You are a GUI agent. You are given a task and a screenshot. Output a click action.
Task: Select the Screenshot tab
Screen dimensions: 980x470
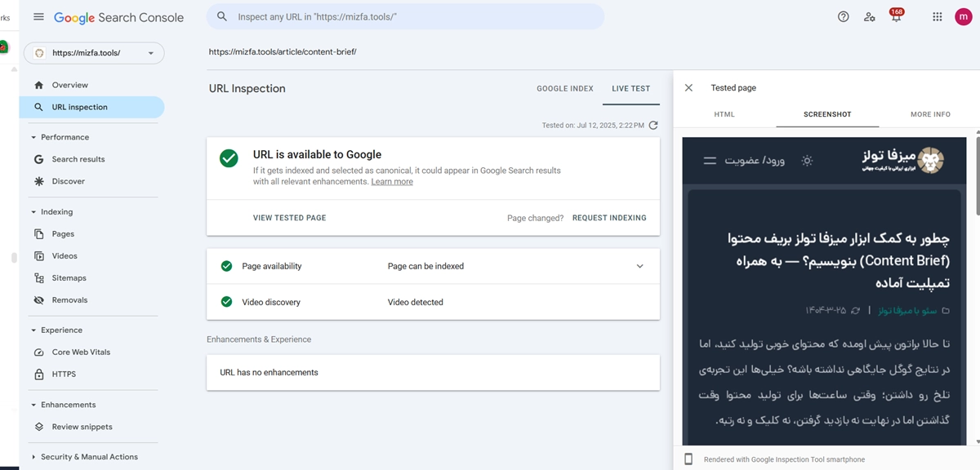(827, 114)
